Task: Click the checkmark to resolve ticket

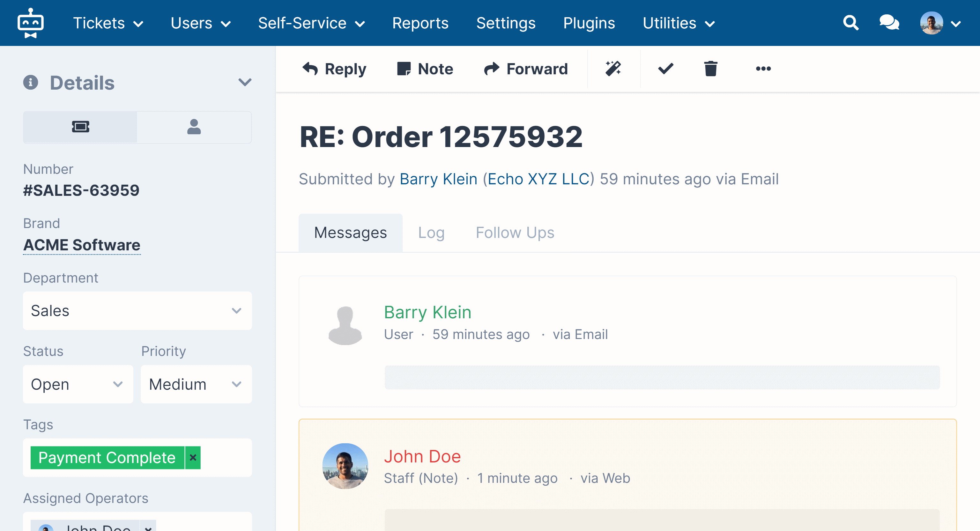Action: coord(665,68)
